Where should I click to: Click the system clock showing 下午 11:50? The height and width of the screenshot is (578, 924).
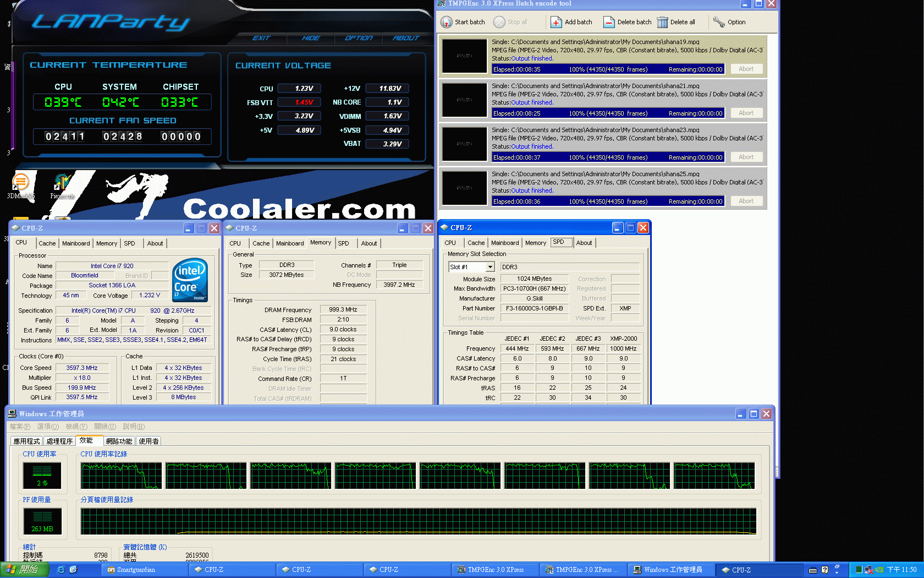click(x=902, y=570)
